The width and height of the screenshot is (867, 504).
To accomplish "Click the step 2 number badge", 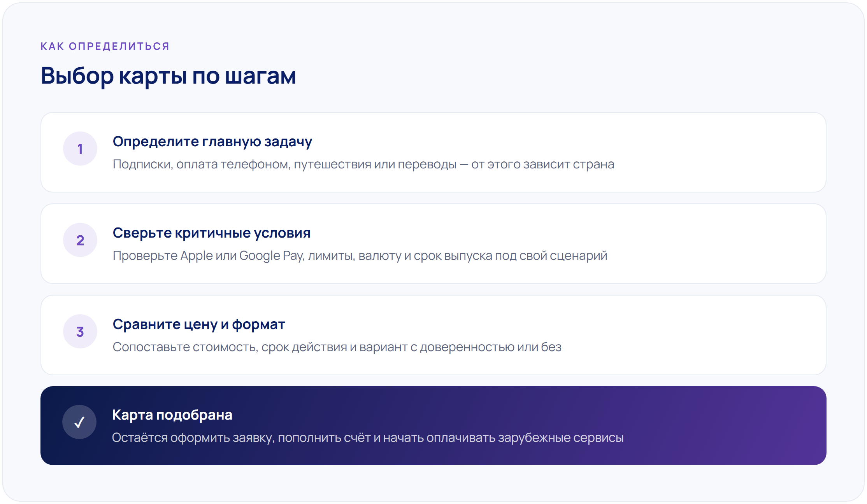I will 80,240.
